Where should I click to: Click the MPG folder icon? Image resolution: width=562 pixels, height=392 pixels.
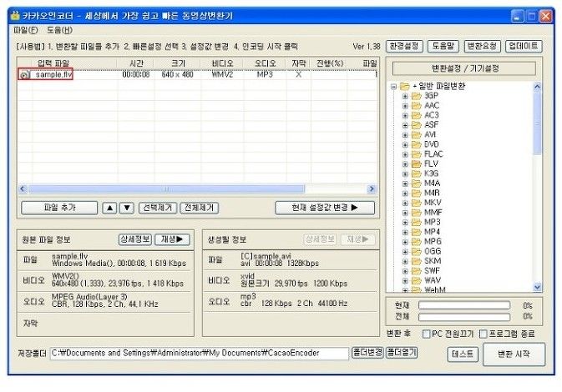point(416,242)
